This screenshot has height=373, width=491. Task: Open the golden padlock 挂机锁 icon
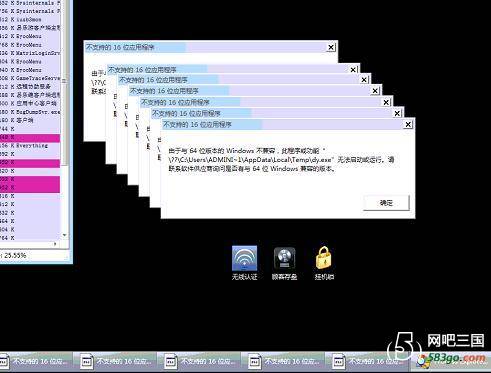324,263
